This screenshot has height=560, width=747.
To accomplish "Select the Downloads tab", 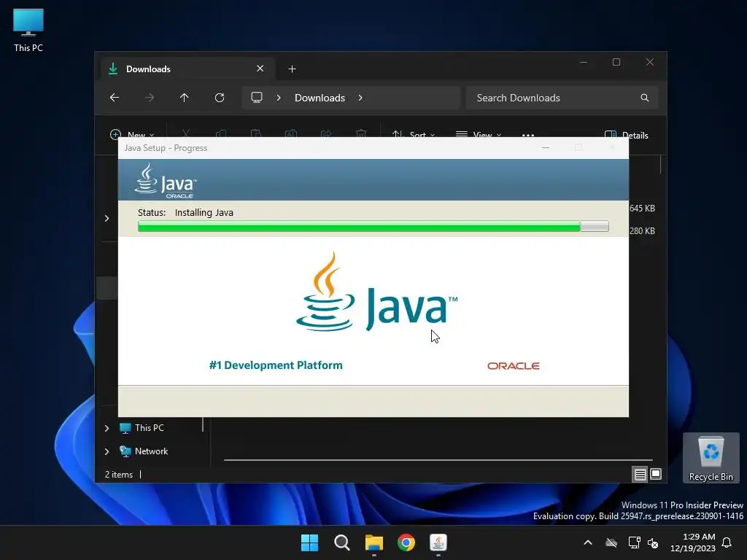I will [x=188, y=69].
